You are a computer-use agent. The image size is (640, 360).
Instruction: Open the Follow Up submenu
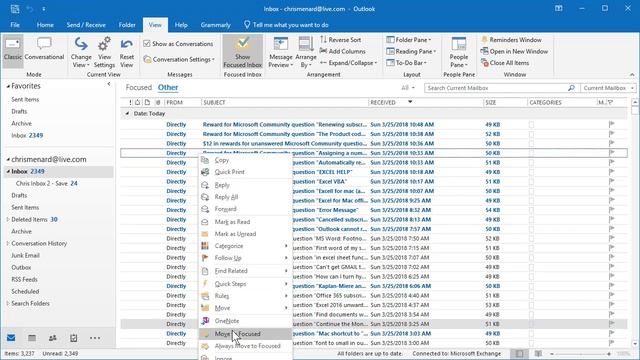click(x=245, y=258)
